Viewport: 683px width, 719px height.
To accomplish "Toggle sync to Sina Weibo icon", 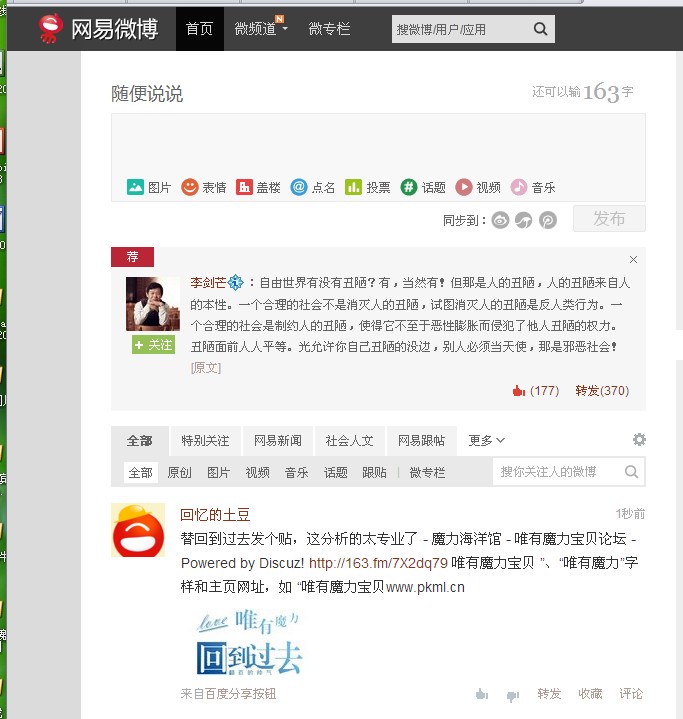I will (x=500, y=220).
